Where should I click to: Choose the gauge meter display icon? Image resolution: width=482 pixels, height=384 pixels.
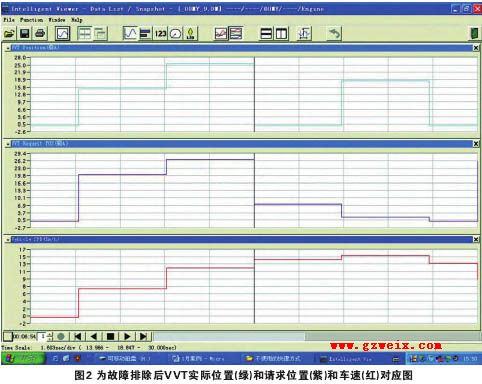[x=176, y=34]
